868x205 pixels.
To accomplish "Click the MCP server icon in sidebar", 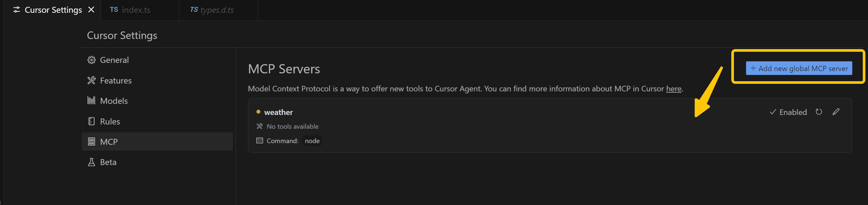I will point(91,141).
